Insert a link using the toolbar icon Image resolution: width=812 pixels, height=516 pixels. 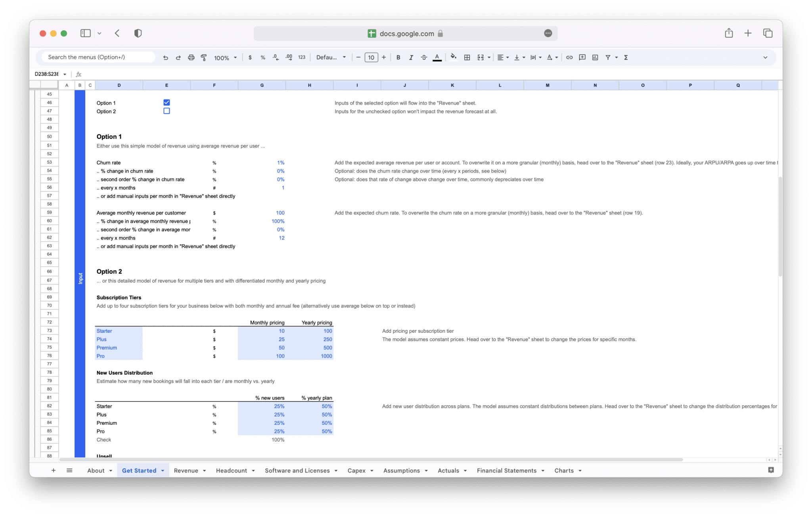(569, 57)
